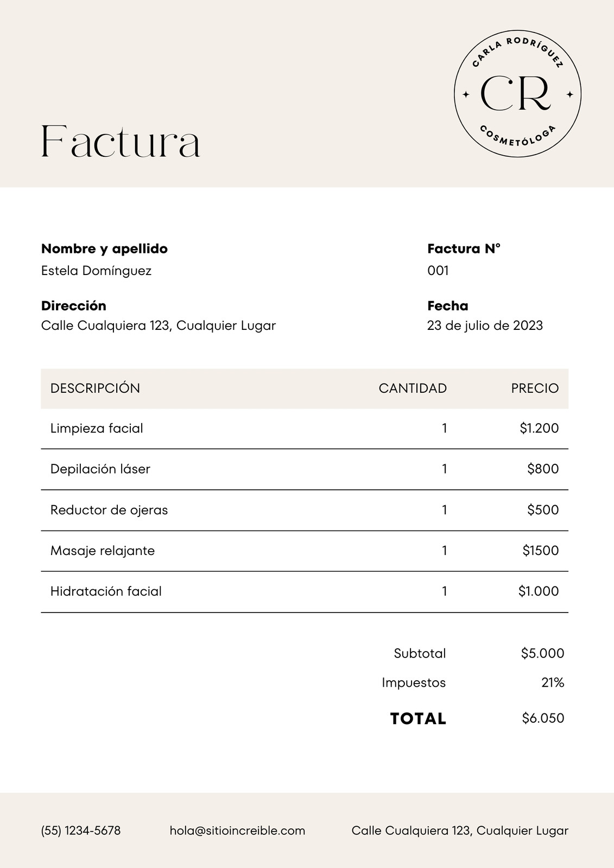Select the PRECIO column header

[535, 388]
